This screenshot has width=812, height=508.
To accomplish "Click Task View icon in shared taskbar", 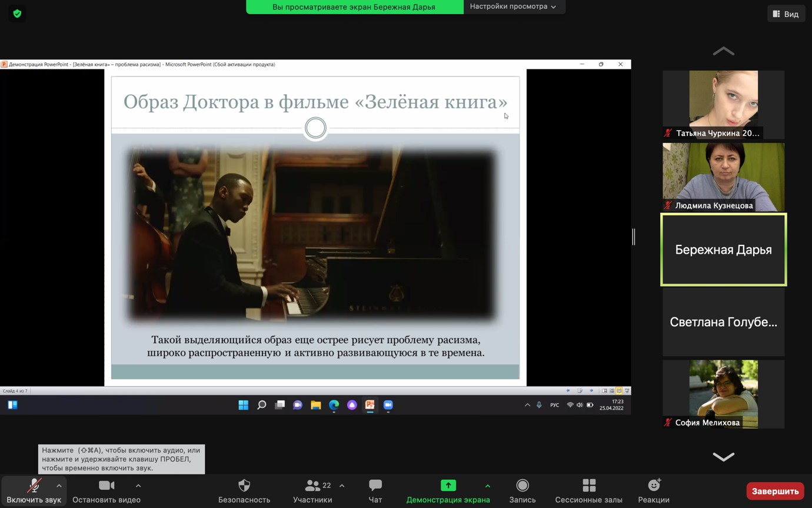I will click(279, 405).
